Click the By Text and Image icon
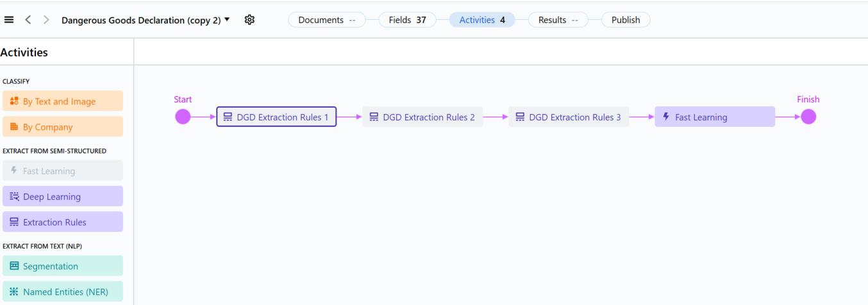Image resolution: width=868 pixels, height=305 pixels. coord(14,101)
